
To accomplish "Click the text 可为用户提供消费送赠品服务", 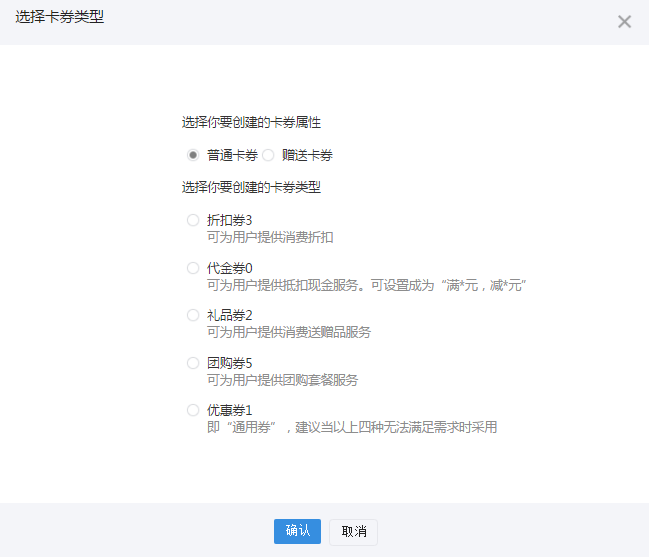I will tap(289, 332).
